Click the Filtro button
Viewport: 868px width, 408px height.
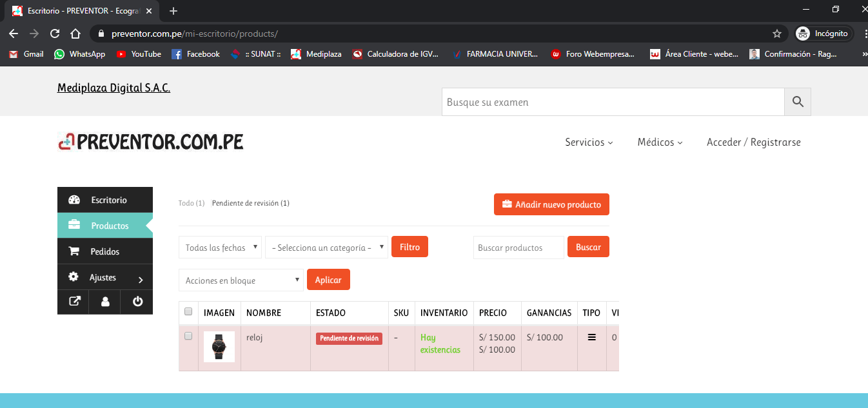point(409,247)
